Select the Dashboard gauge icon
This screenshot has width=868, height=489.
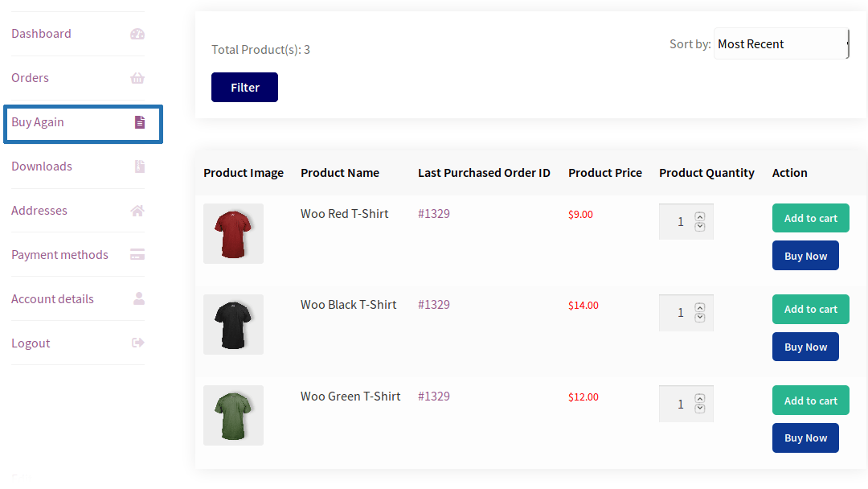click(x=137, y=34)
